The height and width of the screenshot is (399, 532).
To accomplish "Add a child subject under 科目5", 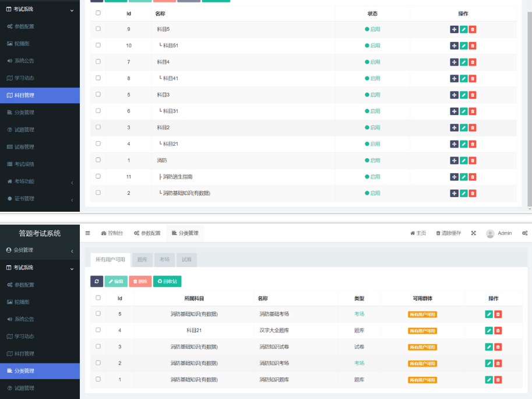I will click(x=454, y=29).
